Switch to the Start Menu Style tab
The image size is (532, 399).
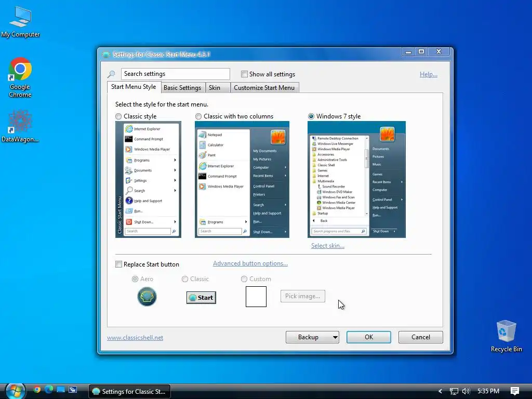coord(134,87)
